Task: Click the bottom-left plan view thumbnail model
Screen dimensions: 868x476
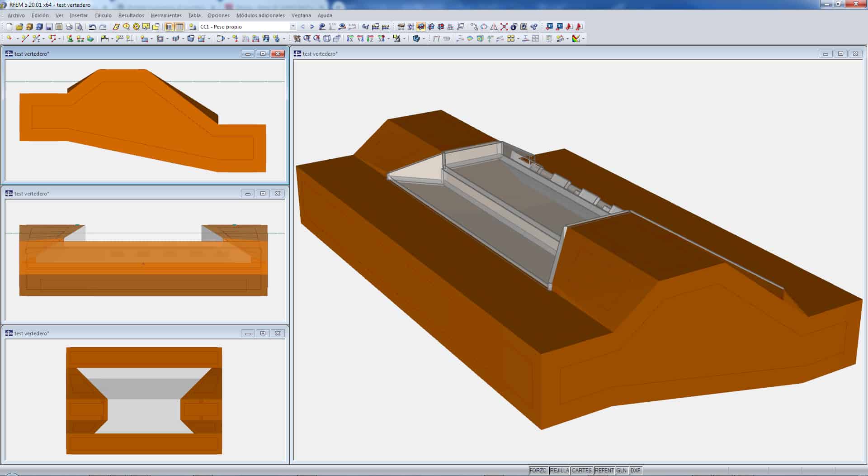Action: [x=144, y=400]
